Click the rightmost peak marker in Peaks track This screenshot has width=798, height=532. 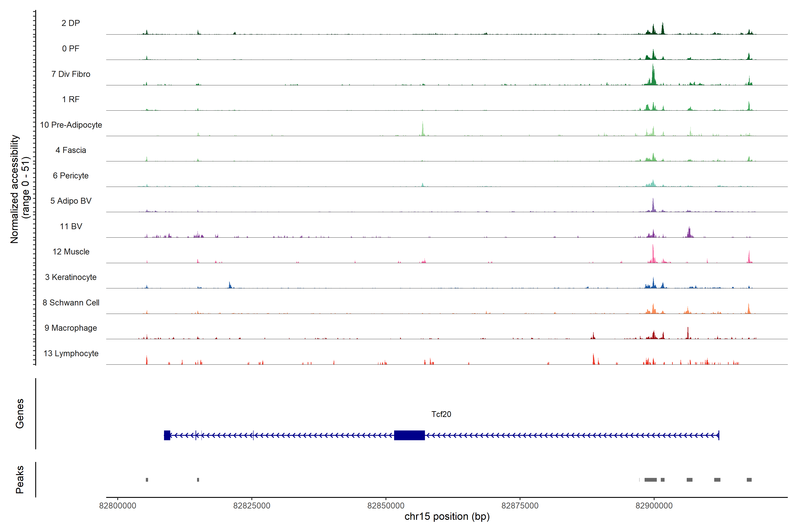pyautogui.click(x=749, y=479)
